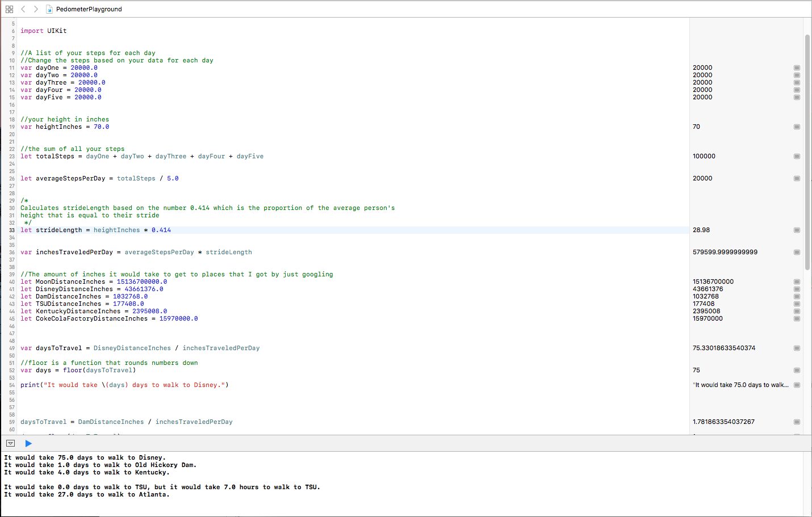Screen dimensions: 812x517
Task: Show result inline for CokeColaFactoryDistanceInches
Action: pos(797,318)
